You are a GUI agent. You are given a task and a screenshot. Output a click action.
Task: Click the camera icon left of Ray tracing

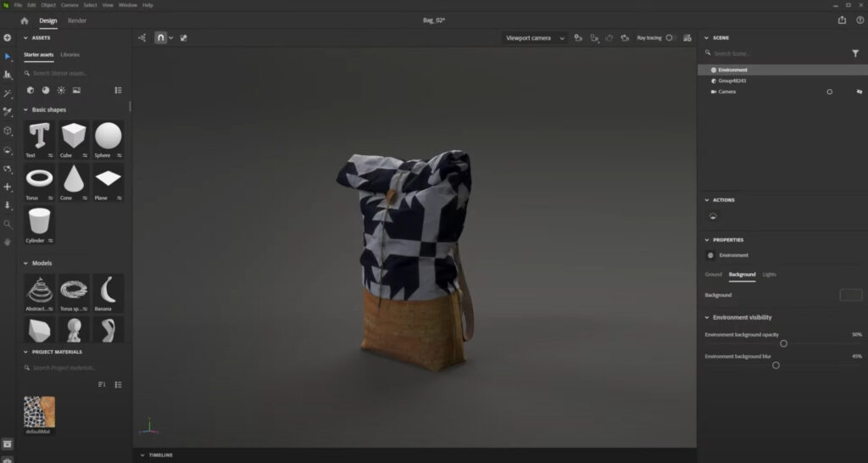click(x=625, y=37)
